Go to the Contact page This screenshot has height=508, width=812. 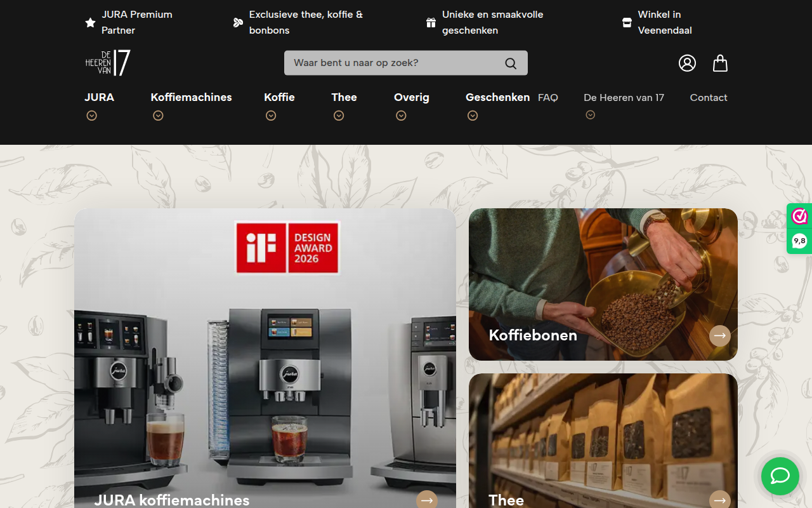coord(709,97)
